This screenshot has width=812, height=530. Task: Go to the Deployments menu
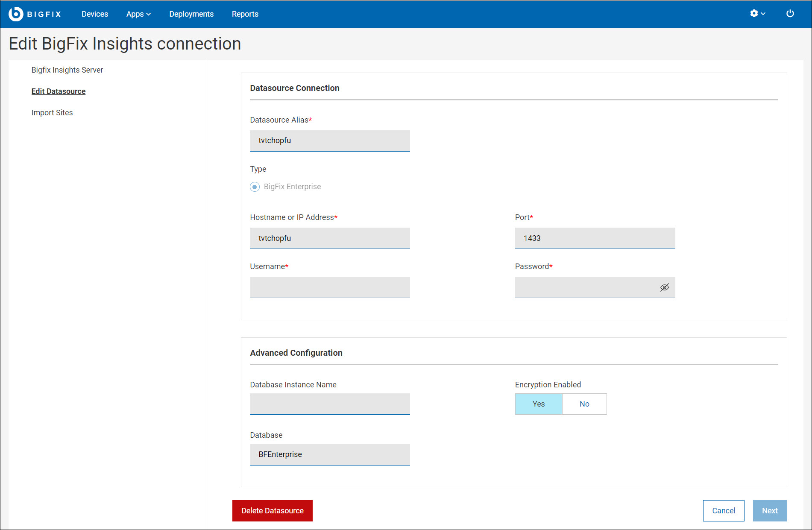tap(191, 14)
